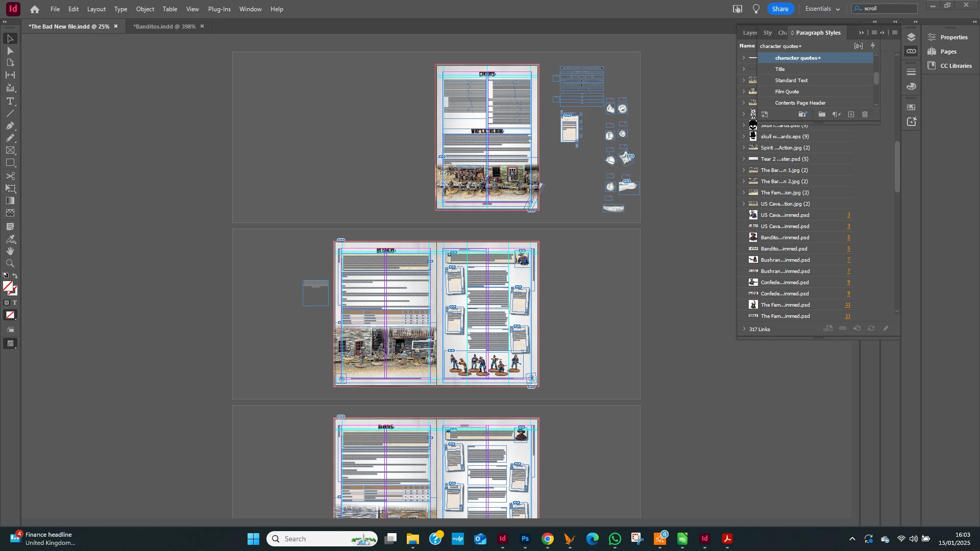
Task: Click the swap fill and stroke arrow
Action: point(15,276)
